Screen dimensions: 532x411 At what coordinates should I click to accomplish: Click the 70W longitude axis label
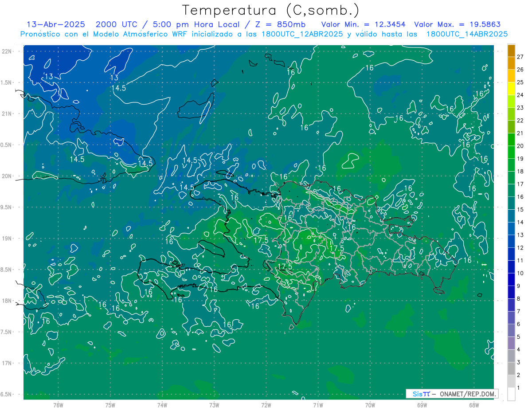(x=370, y=405)
